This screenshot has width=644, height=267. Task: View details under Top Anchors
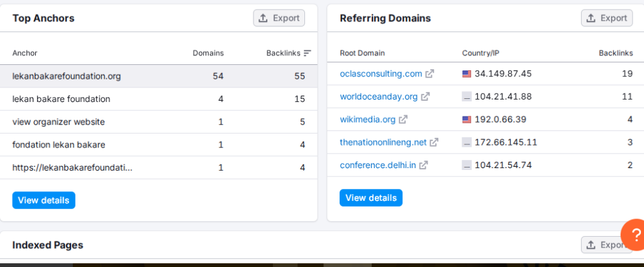click(43, 200)
